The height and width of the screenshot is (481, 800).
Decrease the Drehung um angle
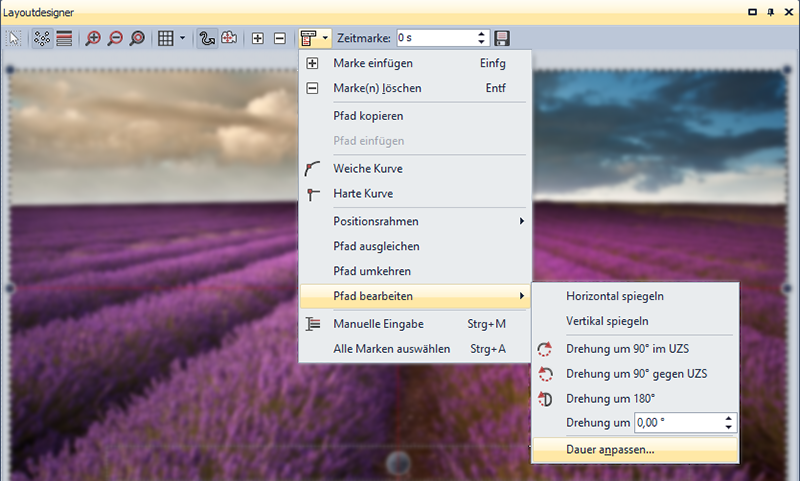729,427
